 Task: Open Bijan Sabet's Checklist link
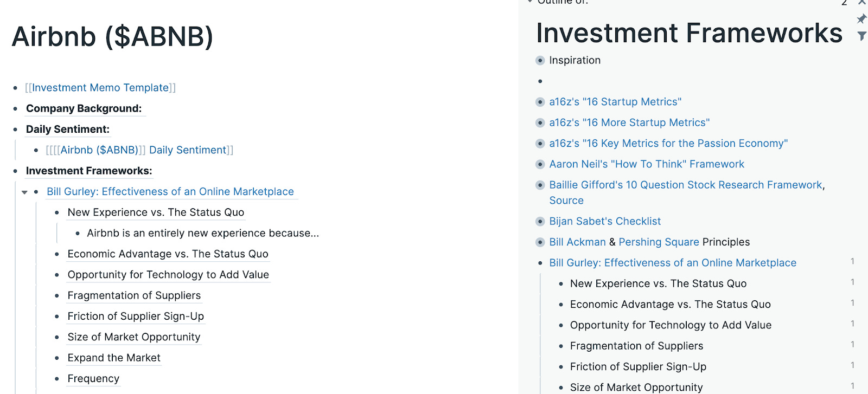pos(605,221)
